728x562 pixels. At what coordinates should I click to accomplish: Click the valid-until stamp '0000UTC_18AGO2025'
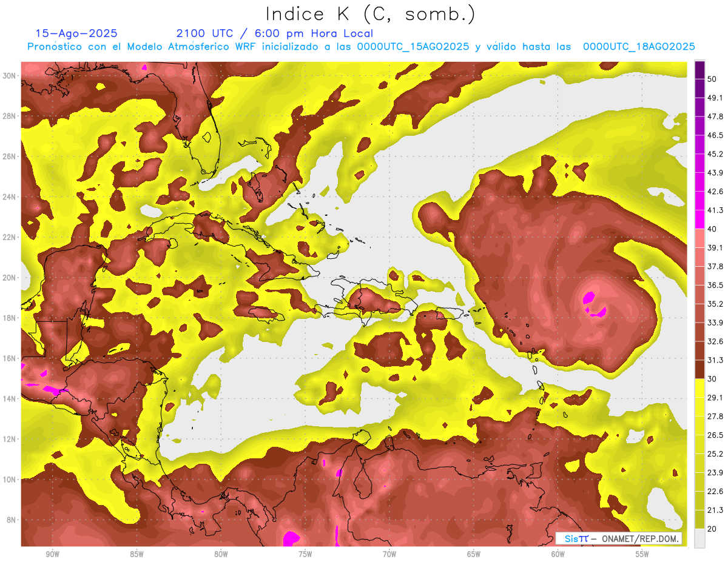click(639, 47)
